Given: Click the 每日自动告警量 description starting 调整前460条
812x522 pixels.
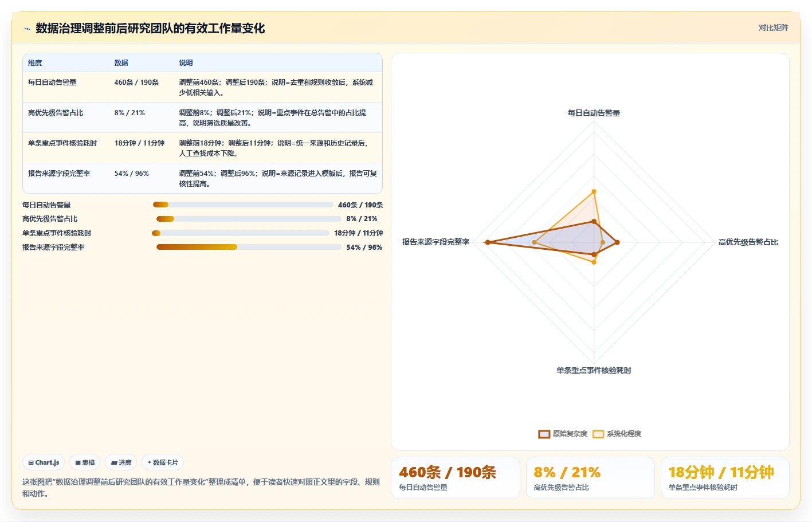Looking at the screenshot, I should [276, 88].
